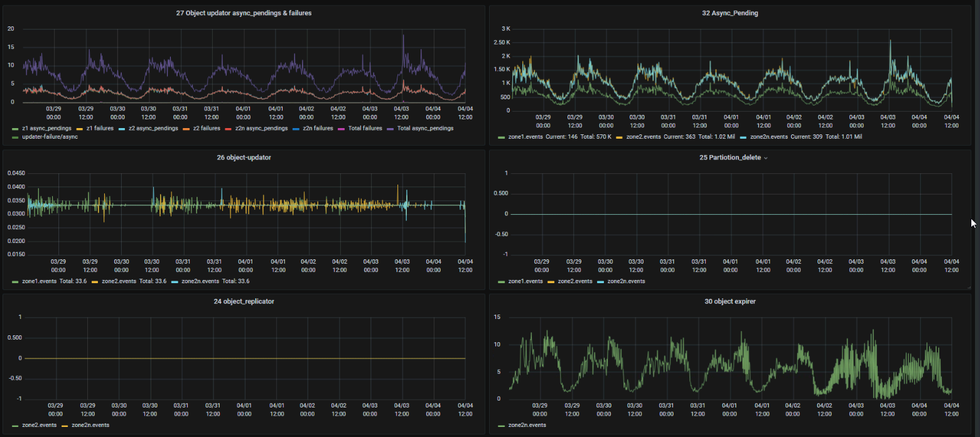Click the z1 failures yellow color swatch
This screenshot has width=980, height=437.
(78, 128)
